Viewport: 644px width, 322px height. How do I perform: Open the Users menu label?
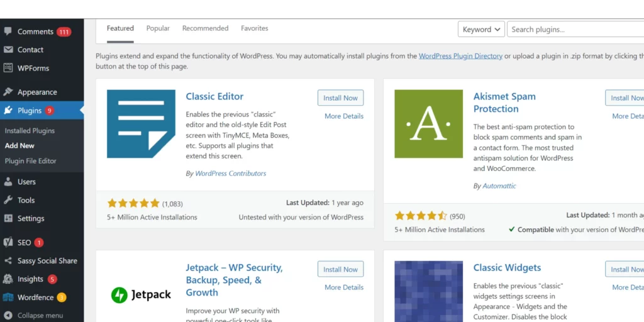pyautogui.click(x=26, y=182)
